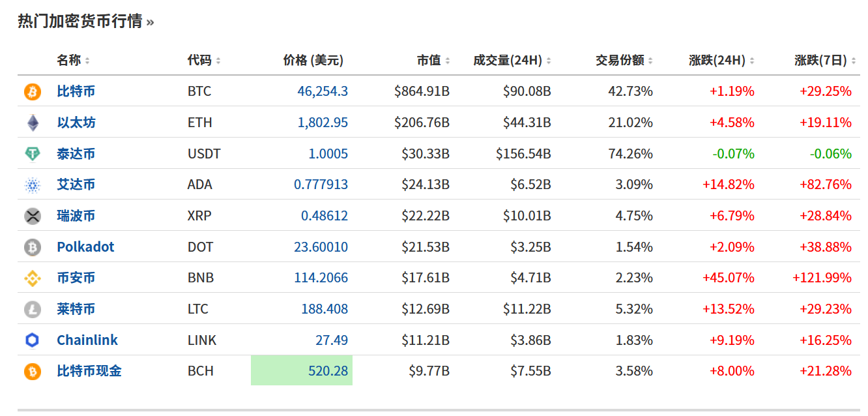Click the Bitcoin coin icon
The image size is (868, 416).
(x=32, y=91)
